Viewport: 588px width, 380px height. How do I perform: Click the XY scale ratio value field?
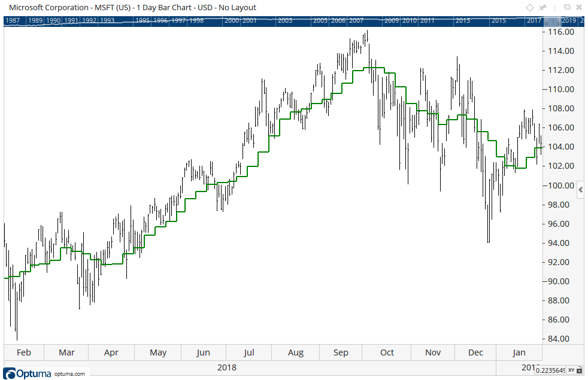550,370
